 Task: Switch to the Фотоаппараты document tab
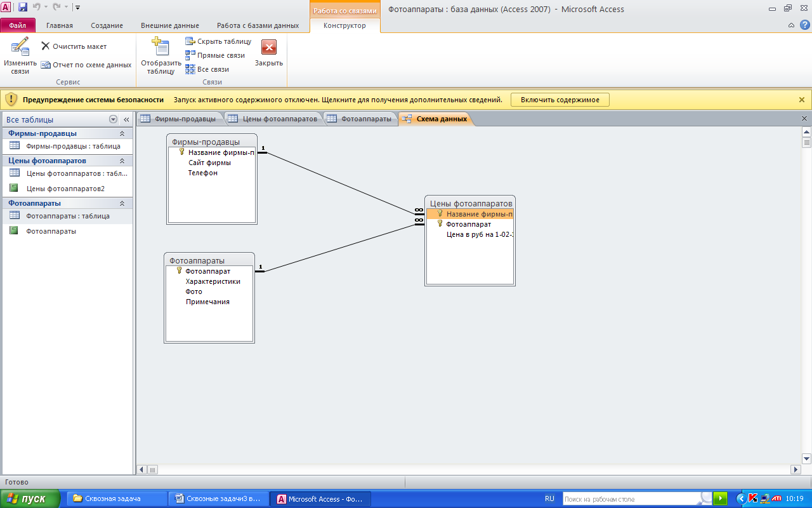pos(360,119)
